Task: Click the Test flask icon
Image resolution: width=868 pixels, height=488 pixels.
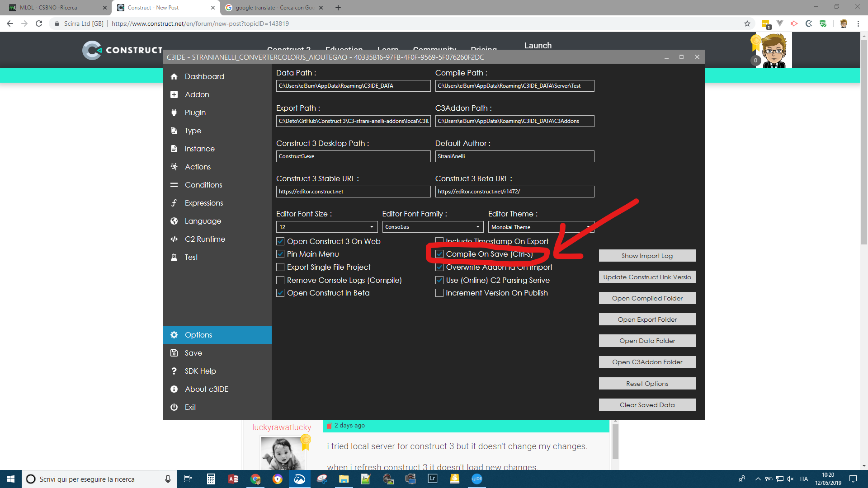Action: click(x=174, y=258)
